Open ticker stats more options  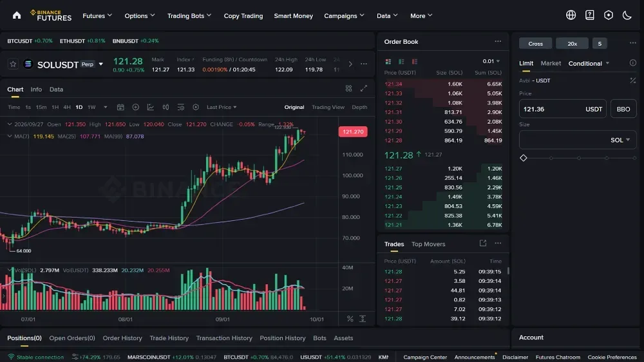(363, 64)
